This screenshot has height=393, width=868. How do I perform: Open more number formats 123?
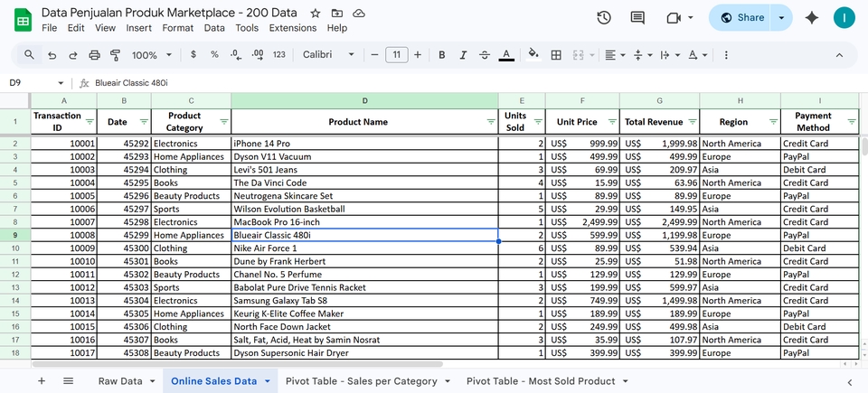(279, 54)
